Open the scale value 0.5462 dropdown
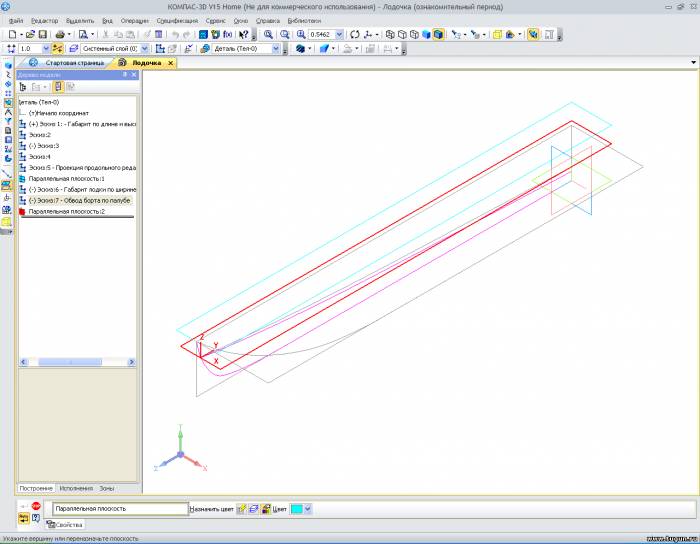This screenshot has width=700, height=544. click(339, 34)
